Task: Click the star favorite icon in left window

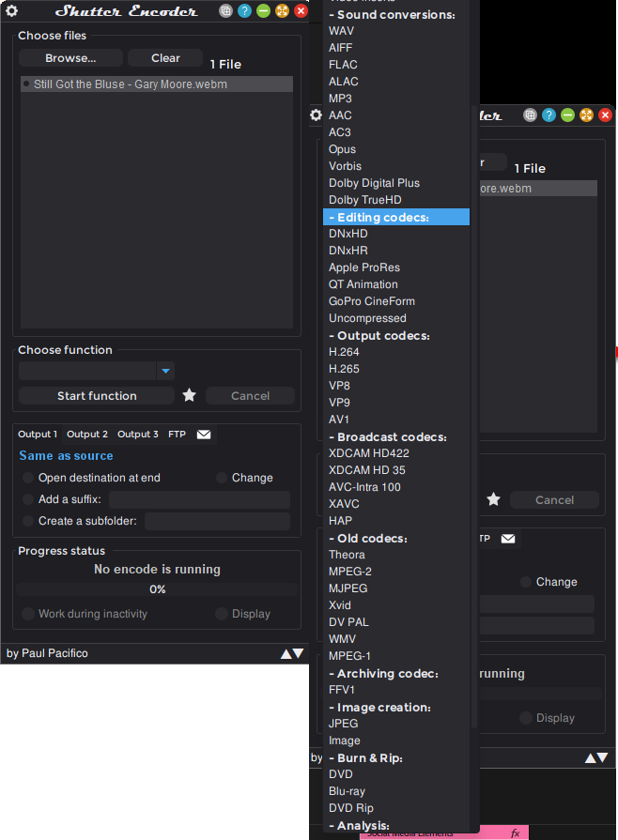Action: click(189, 395)
